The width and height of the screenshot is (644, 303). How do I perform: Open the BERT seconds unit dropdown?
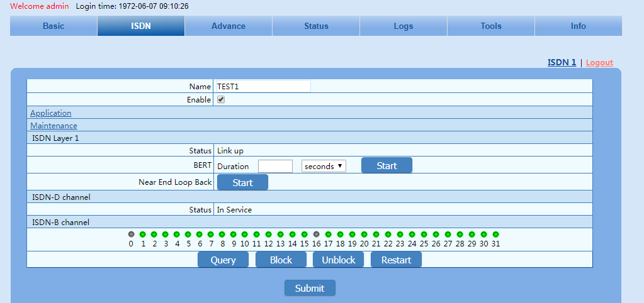pyautogui.click(x=324, y=166)
